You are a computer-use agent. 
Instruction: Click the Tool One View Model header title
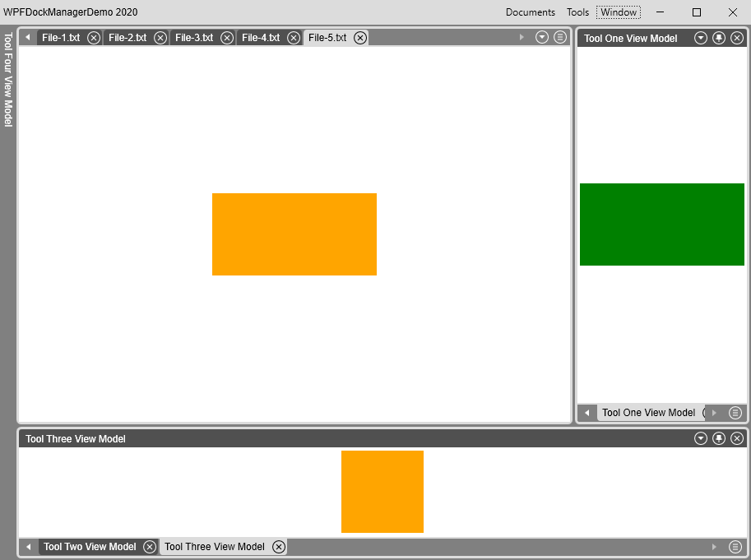pos(630,39)
